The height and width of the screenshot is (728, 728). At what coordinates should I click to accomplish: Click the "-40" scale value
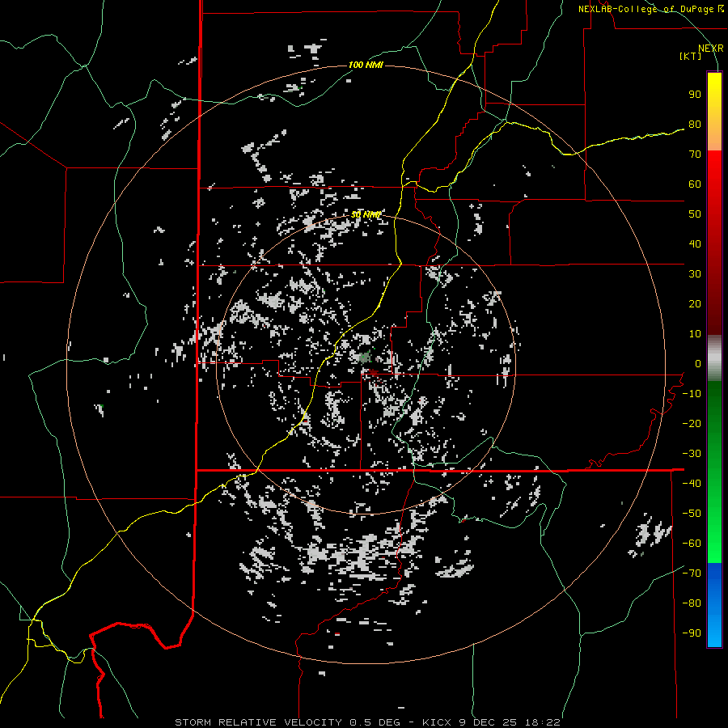tap(692, 484)
